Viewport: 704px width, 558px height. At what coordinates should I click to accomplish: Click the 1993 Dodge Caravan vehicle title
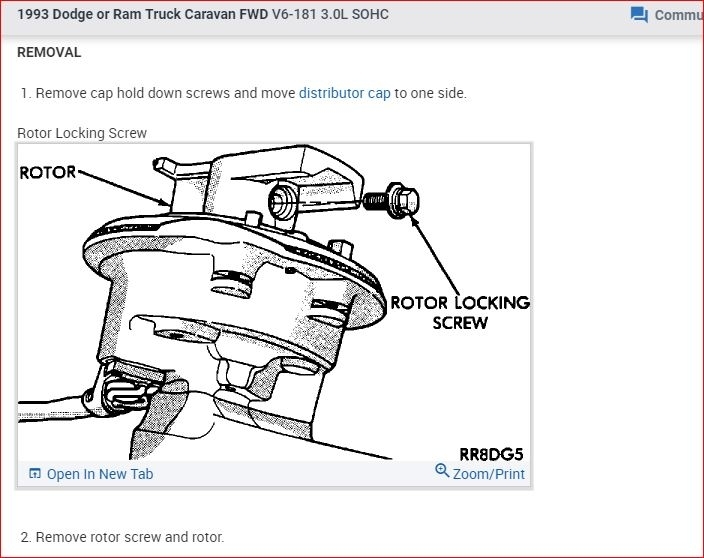(x=143, y=14)
